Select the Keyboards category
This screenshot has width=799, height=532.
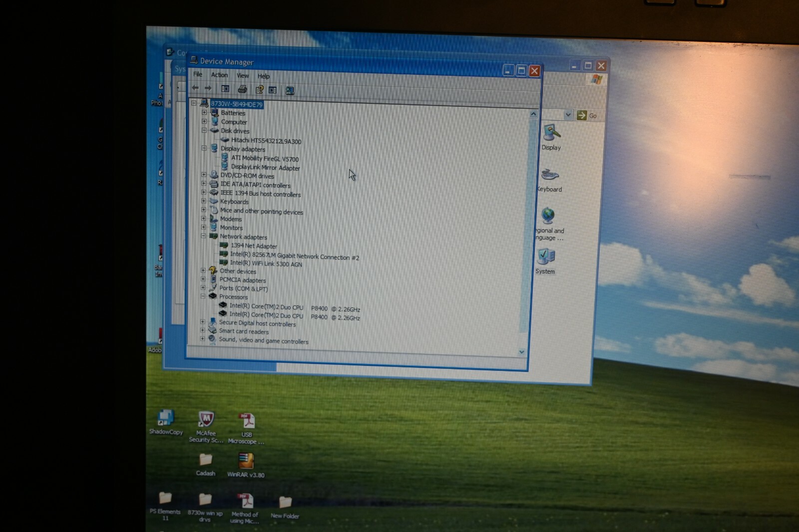click(234, 202)
